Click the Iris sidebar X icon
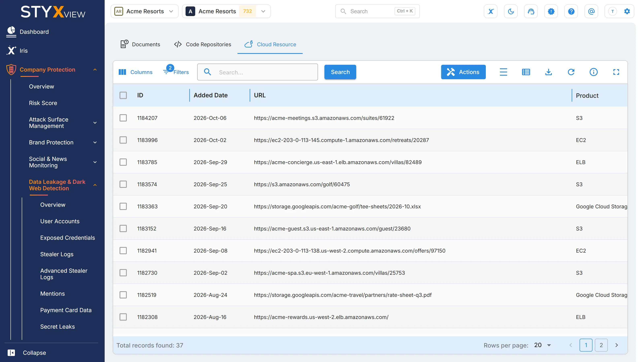Viewport: 644px width, 362px height. 11,50
